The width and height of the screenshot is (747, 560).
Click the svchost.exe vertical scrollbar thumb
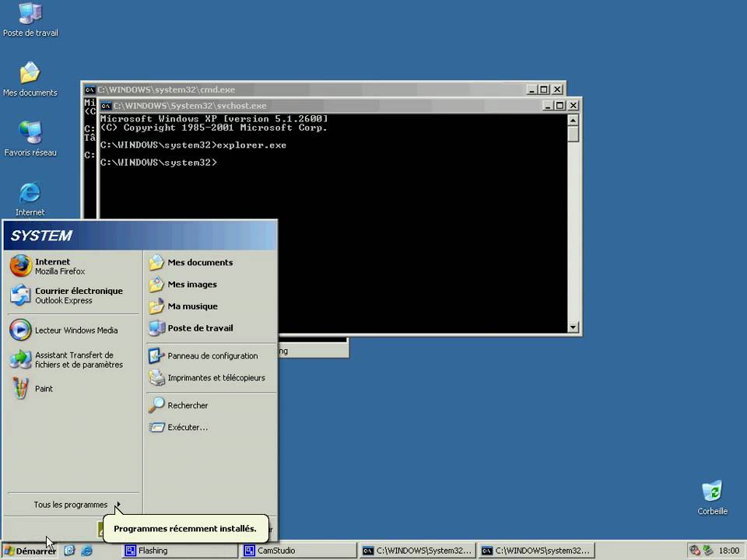(x=573, y=134)
